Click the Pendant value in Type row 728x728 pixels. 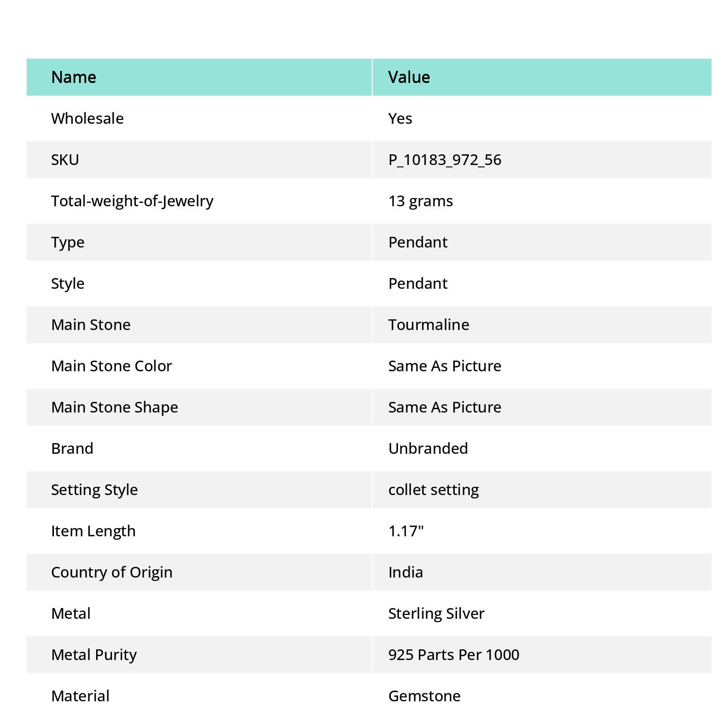tap(418, 242)
